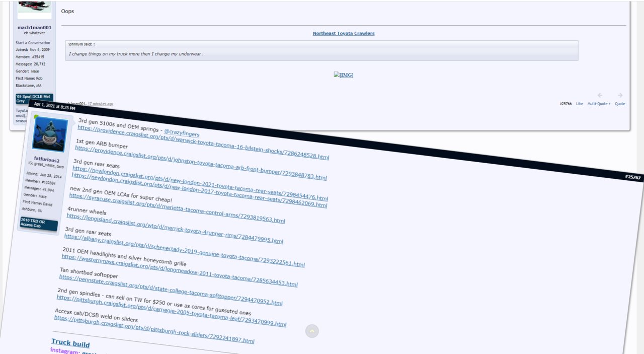644x354 pixels.
Task: Open johnston tacoma ARB front bumper link
Action: click(201, 163)
